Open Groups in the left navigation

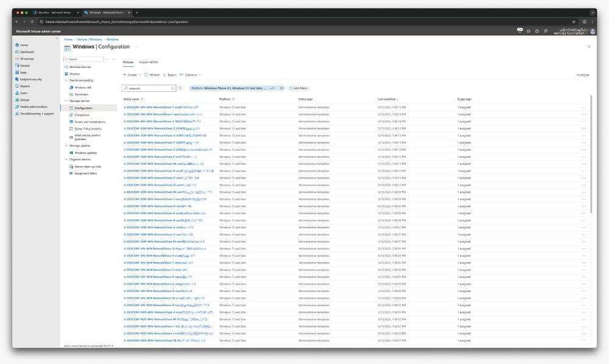(x=22, y=100)
